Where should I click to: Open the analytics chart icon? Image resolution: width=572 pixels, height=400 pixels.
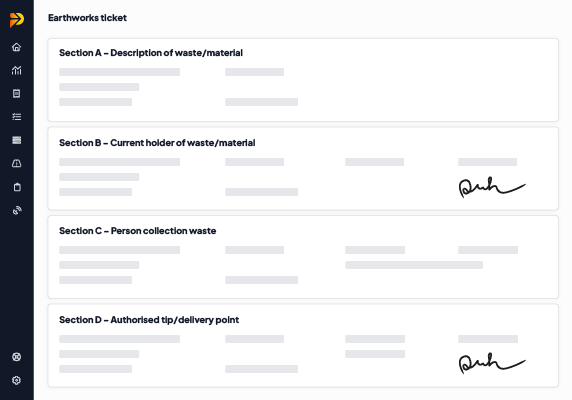[x=16, y=70]
